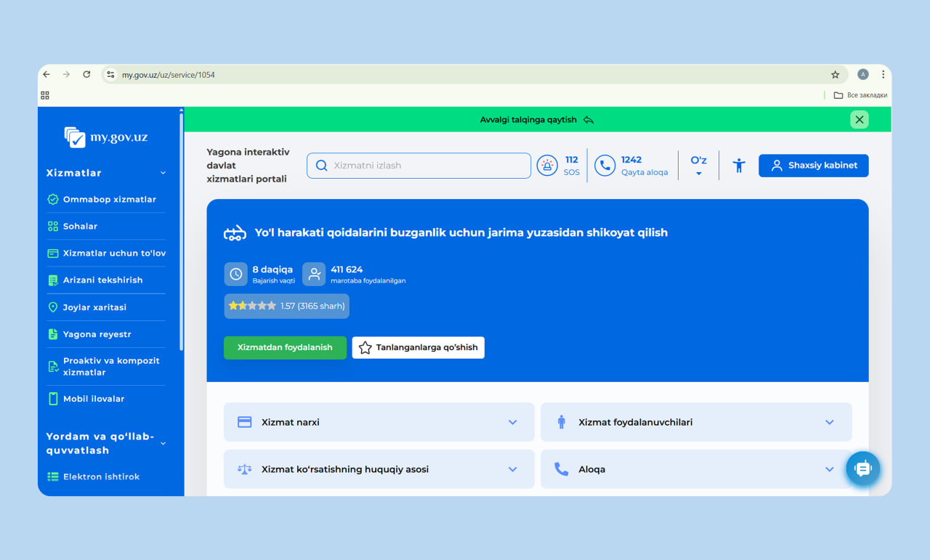Add service via Tanlanganlarga qo'shish button

(x=418, y=347)
